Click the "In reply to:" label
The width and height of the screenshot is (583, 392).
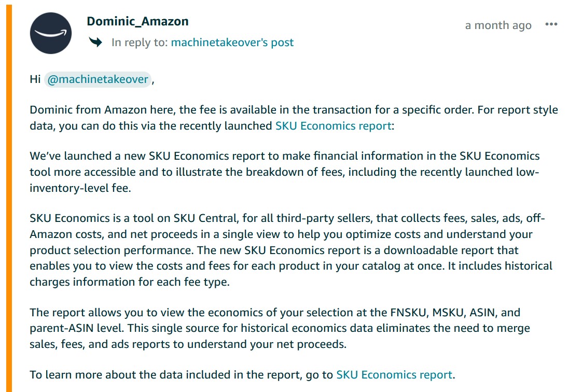coord(140,43)
